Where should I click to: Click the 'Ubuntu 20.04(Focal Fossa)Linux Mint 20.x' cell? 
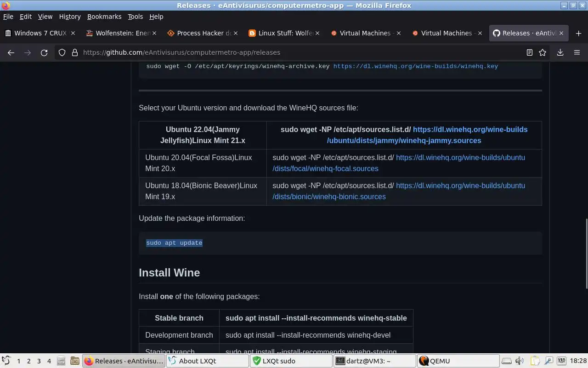[203, 163]
